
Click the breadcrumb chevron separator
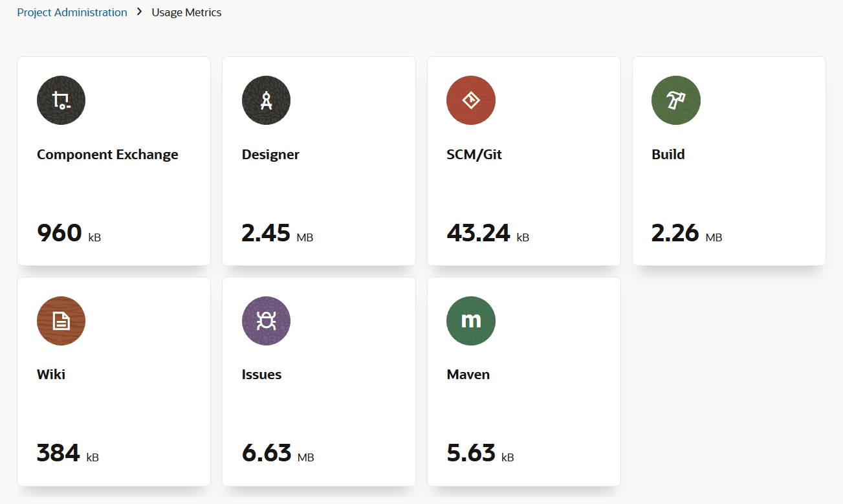[x=139, y=12]
